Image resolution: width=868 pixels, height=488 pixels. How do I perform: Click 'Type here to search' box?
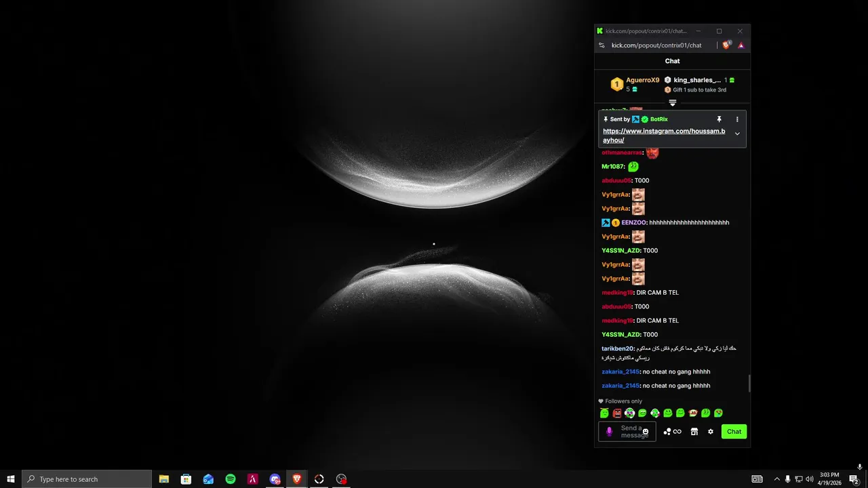pos(87,479)
